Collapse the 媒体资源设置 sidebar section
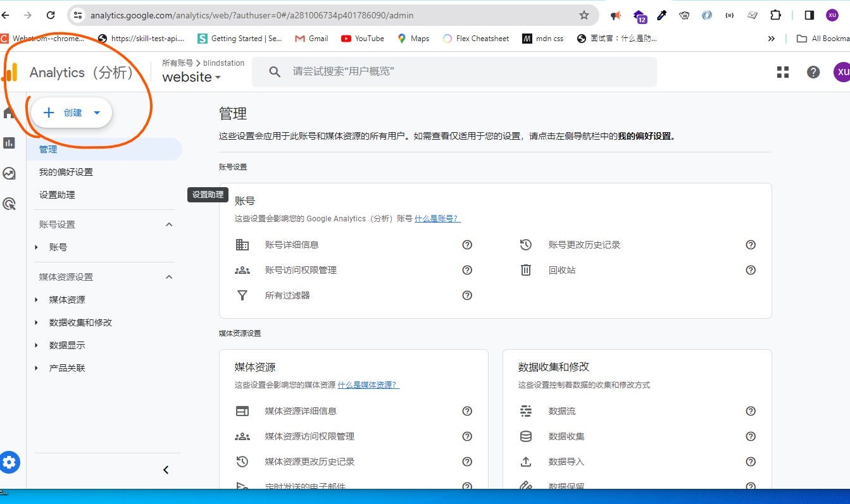Screen dimensions: 850x504 [169, 277]
